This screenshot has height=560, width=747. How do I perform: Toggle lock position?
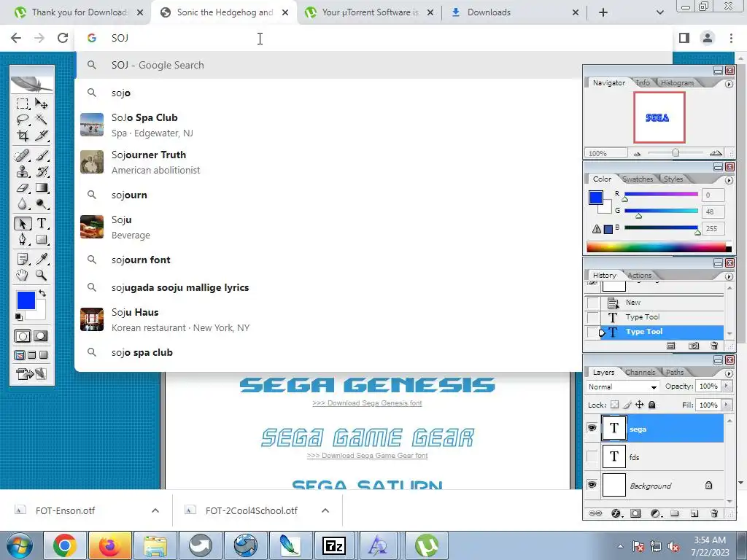[639, 405]
